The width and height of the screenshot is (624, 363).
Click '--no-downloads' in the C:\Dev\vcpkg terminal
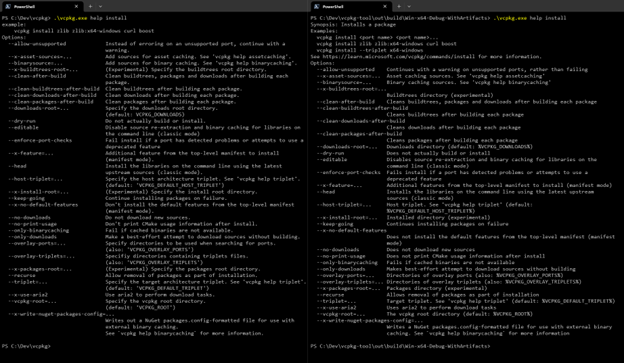29,218
